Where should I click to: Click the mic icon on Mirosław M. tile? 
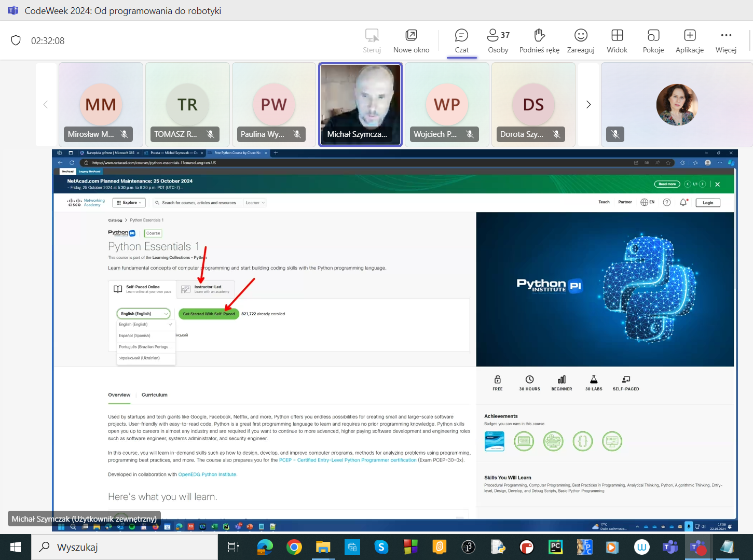pyautogui.click(x=125, y=134)
